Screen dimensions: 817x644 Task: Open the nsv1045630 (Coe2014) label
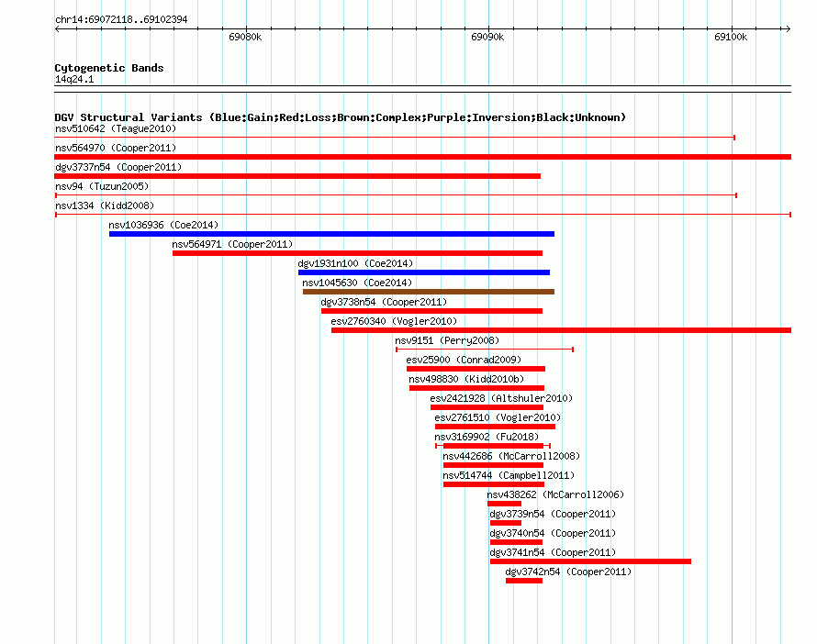pos(357,283)
